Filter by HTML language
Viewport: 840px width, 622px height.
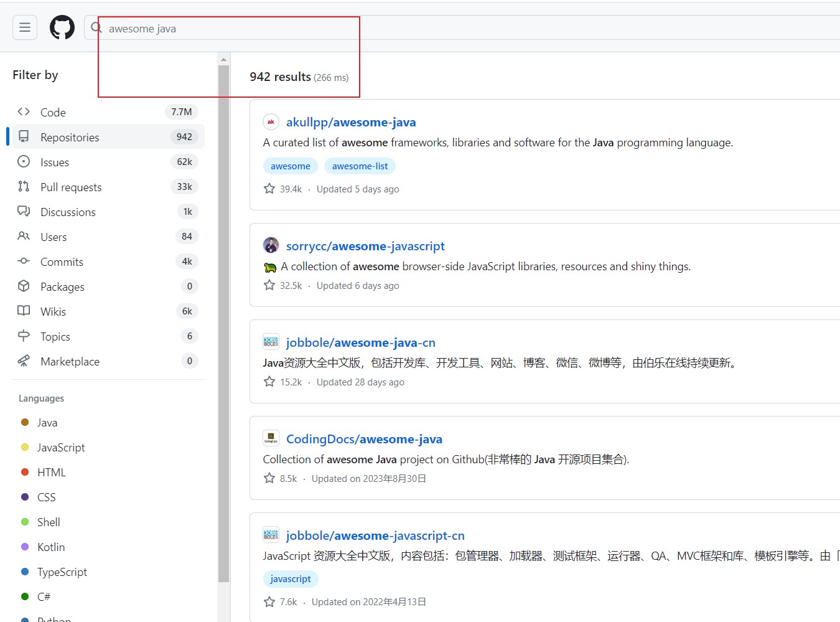click(52, 473)
